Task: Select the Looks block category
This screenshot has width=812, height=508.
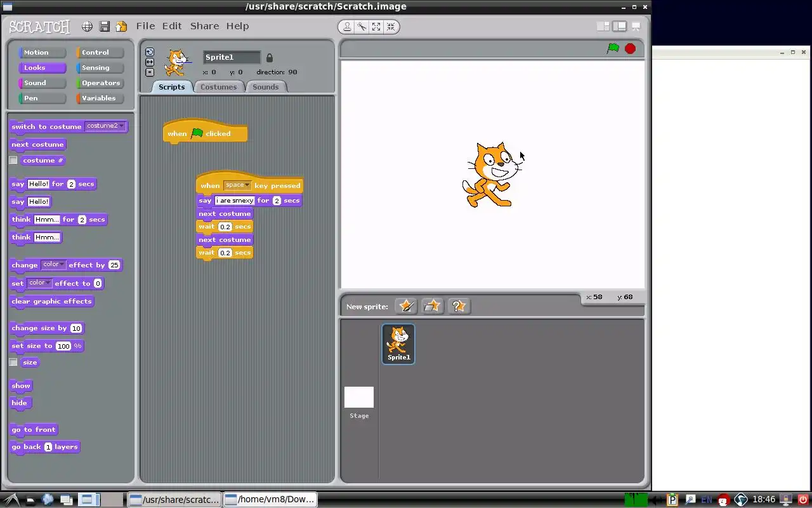Action: pos(42,68)
